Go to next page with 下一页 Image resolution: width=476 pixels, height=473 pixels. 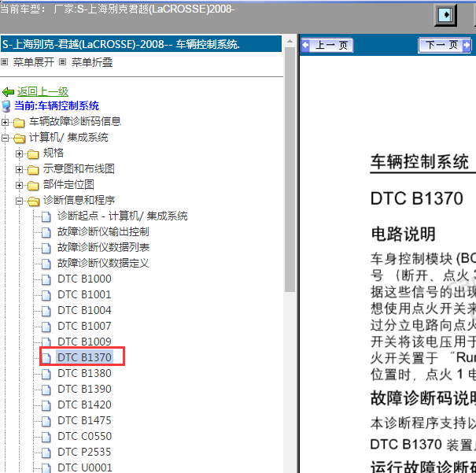[445, 46]
